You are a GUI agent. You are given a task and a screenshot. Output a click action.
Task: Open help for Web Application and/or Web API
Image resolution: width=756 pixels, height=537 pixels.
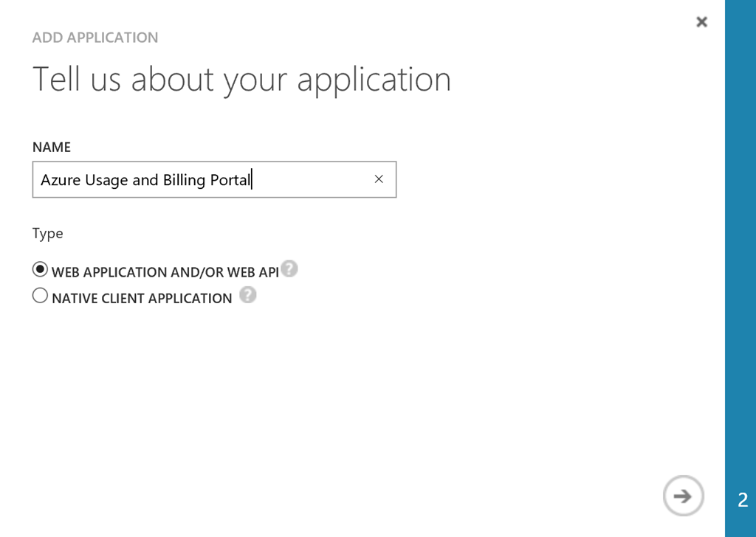click(289, 268)
